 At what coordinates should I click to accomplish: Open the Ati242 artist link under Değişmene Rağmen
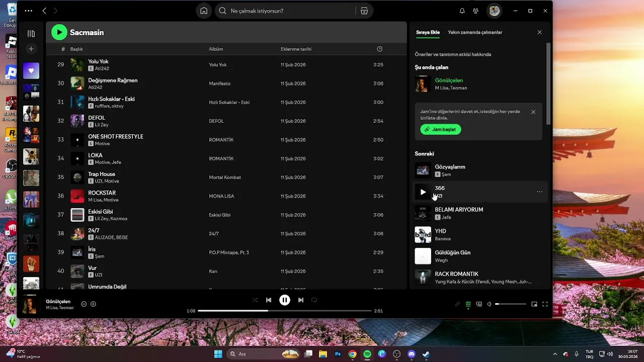[x=95, y=87]
